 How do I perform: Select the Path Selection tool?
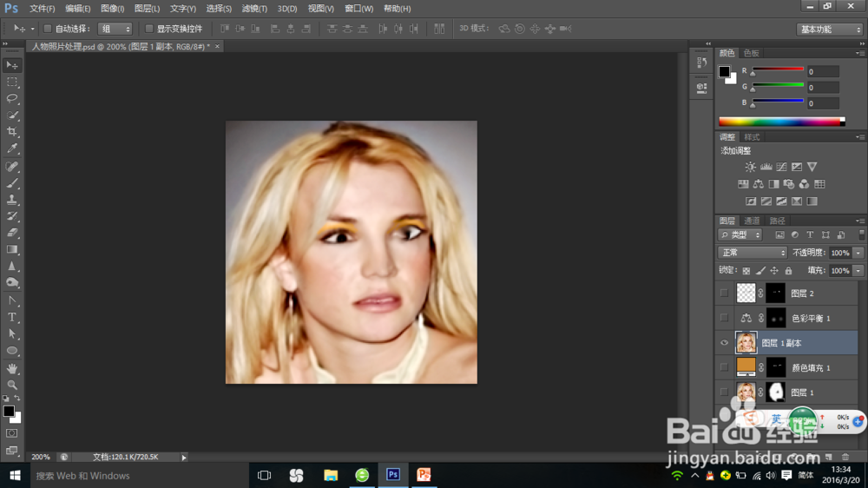coord(12,334)
